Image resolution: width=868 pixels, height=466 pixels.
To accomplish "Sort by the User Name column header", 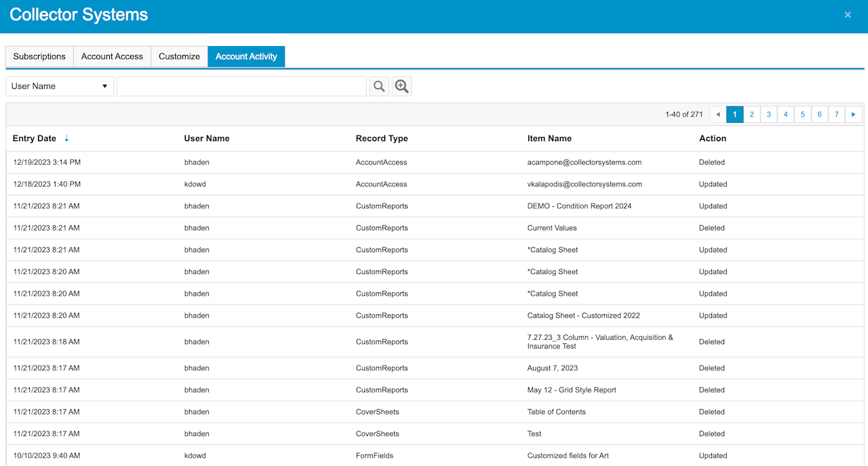I will click(x=207, y=138).
